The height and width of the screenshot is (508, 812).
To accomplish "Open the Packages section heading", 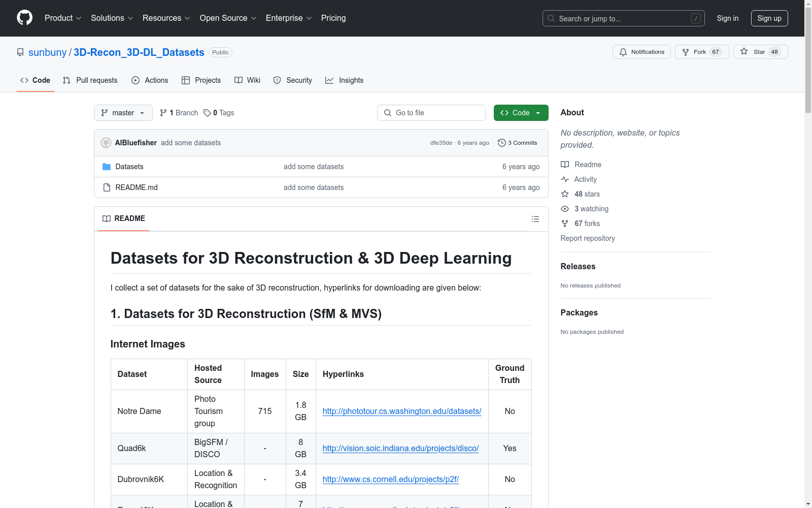I will point(579,312).
